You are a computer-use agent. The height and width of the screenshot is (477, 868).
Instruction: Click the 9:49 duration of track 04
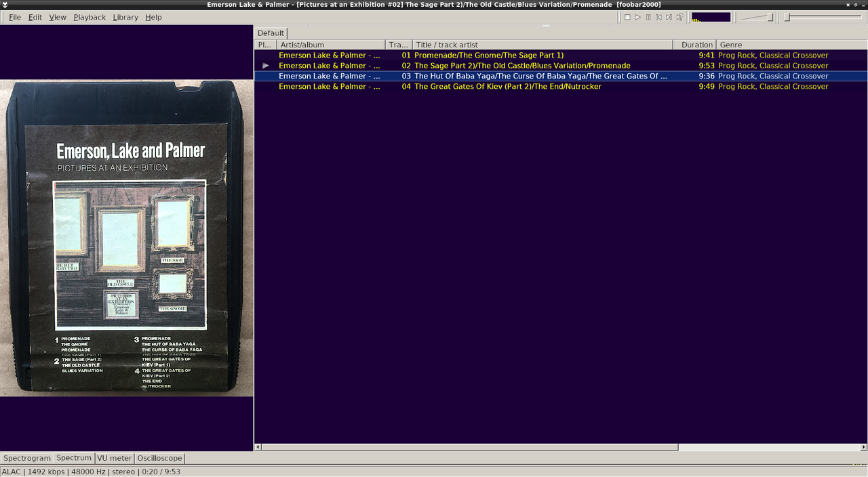coord(707,87)
